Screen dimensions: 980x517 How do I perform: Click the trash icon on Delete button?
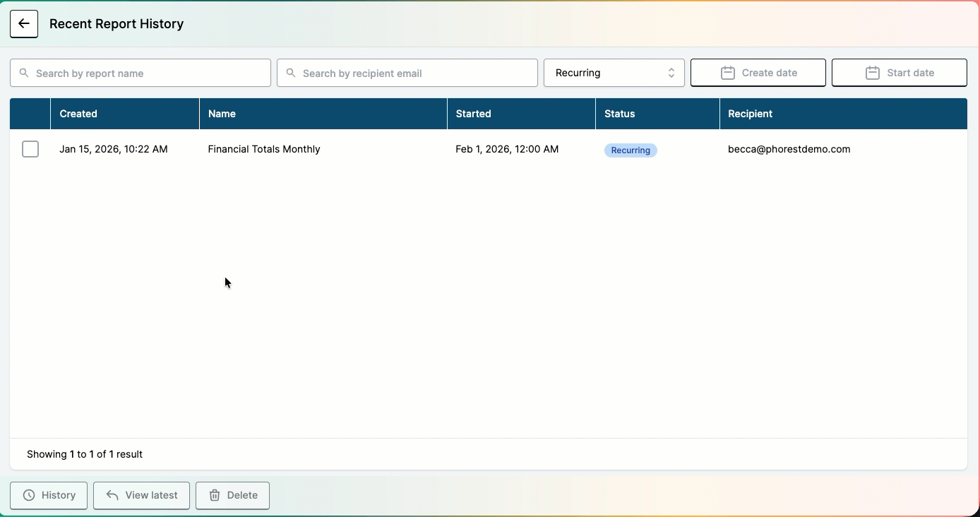[215, 495]
